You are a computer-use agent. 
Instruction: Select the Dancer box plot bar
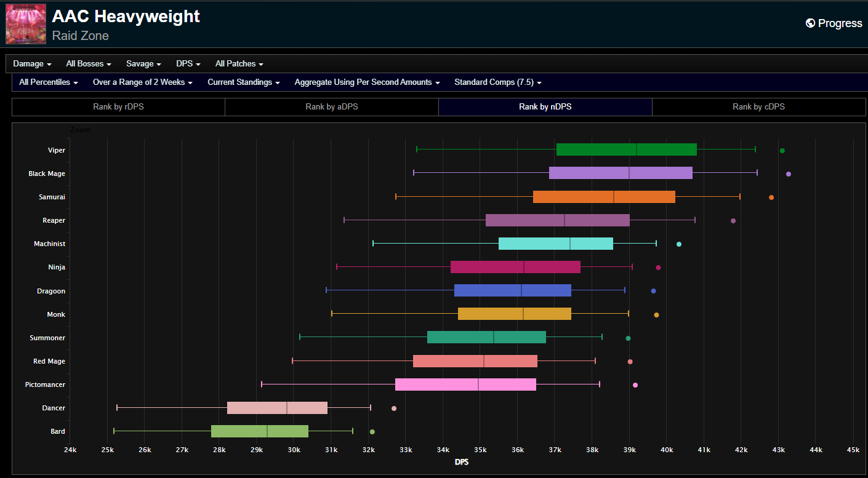tap(277, 408)
